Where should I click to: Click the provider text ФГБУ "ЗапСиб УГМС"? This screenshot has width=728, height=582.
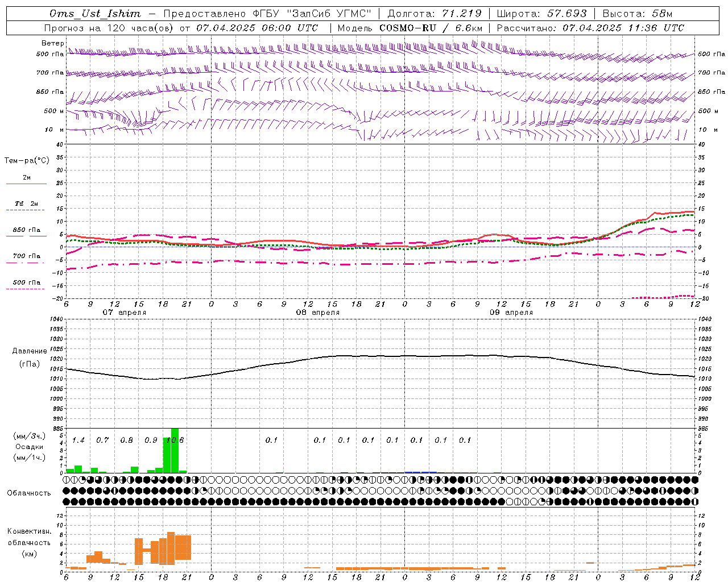point(312,14)
